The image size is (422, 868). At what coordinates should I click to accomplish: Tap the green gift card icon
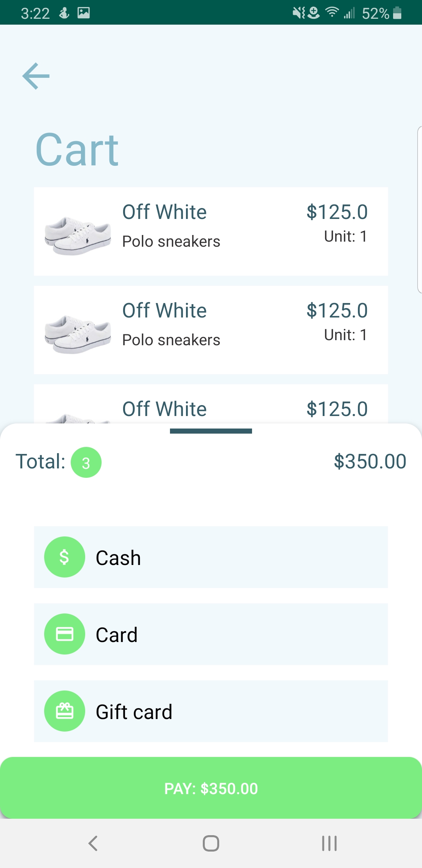(64, 711)
